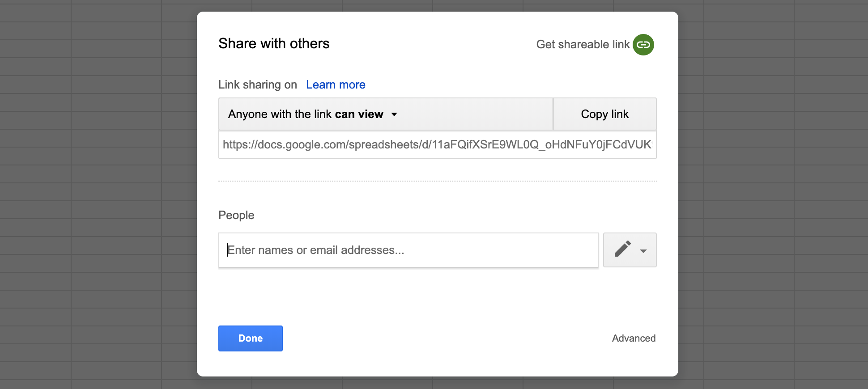Click the Copy link button

[604, 114]
